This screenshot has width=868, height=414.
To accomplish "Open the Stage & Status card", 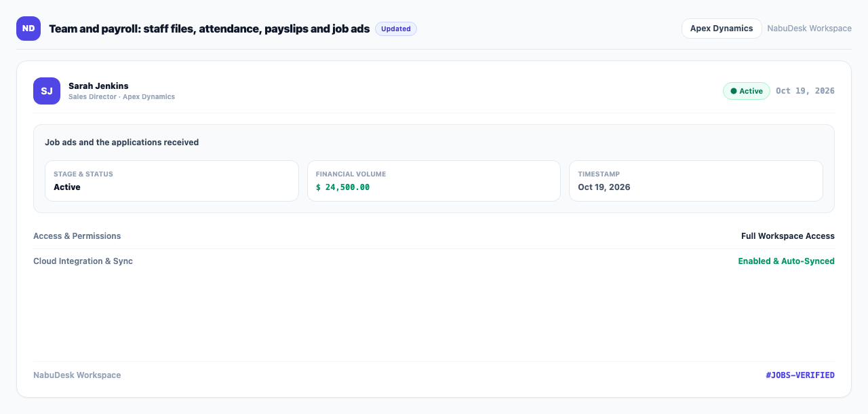I will (172, 181).
